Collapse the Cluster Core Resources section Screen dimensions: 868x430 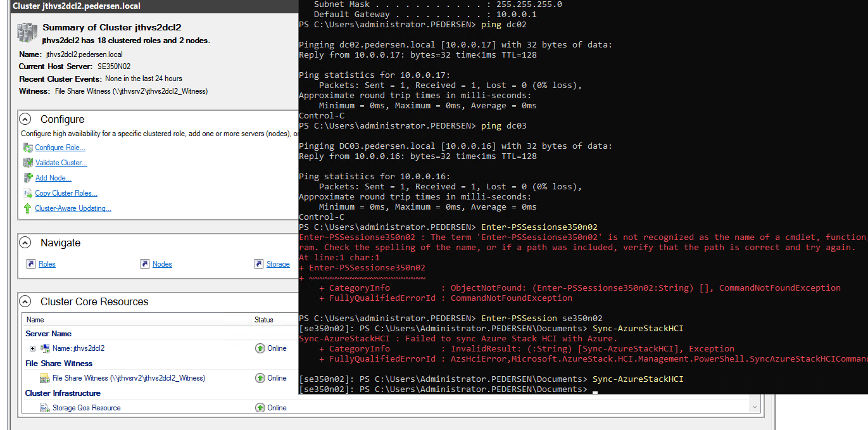pos(24,301)
